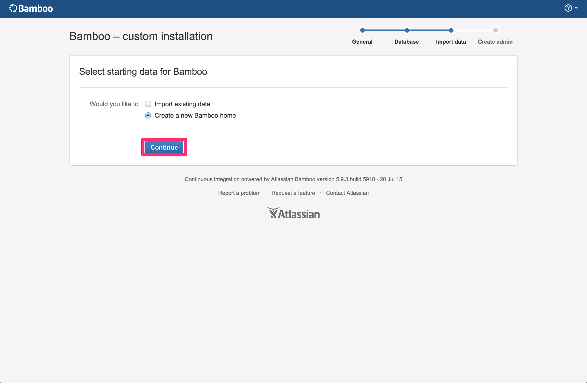
Task: Select the Import existing data radio
Action: 148,104
